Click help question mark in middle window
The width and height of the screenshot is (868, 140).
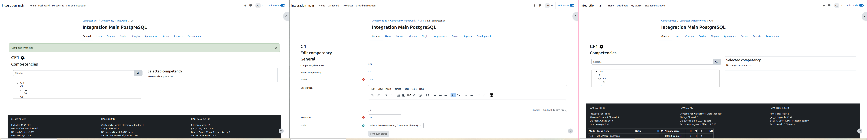(x=570, y=131)
